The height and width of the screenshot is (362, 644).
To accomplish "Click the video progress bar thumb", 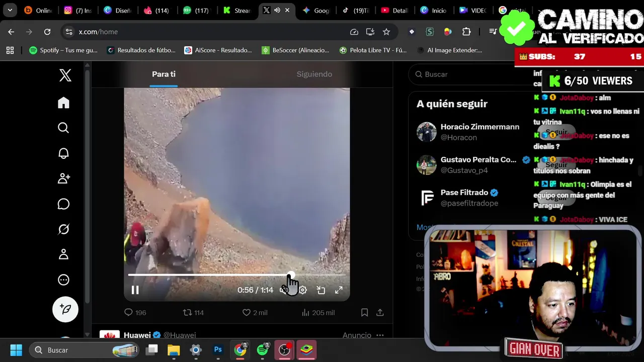I will point(291,275).
